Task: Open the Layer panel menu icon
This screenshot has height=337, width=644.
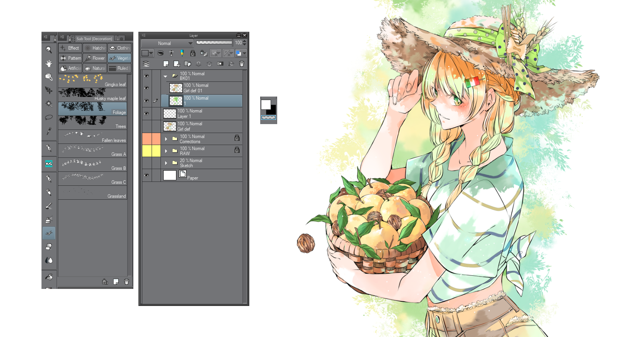Action: pyautogui.click(x=144, y=35)
